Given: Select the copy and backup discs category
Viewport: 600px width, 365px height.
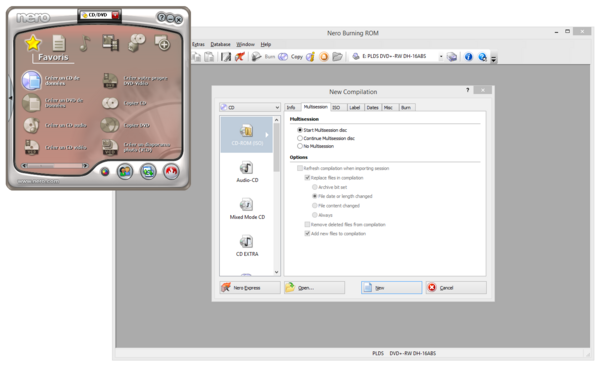Looking at the screenshot, I should 137,43.
